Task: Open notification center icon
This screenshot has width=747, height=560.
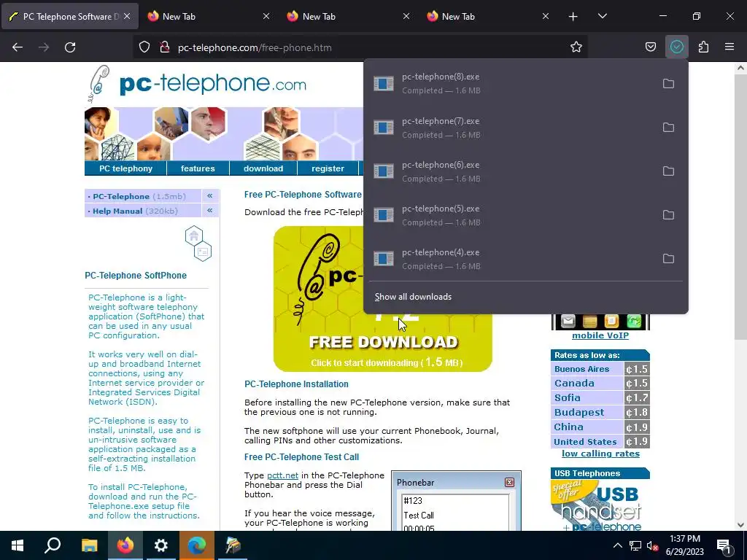Action: [724, 545]
